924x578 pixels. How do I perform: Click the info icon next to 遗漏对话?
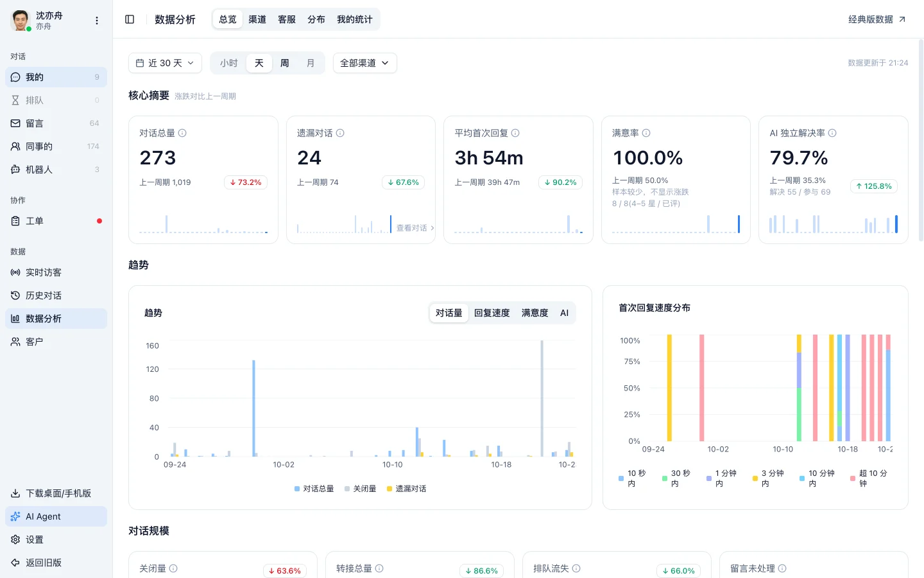pyautogui.click(x=340, y=133)
